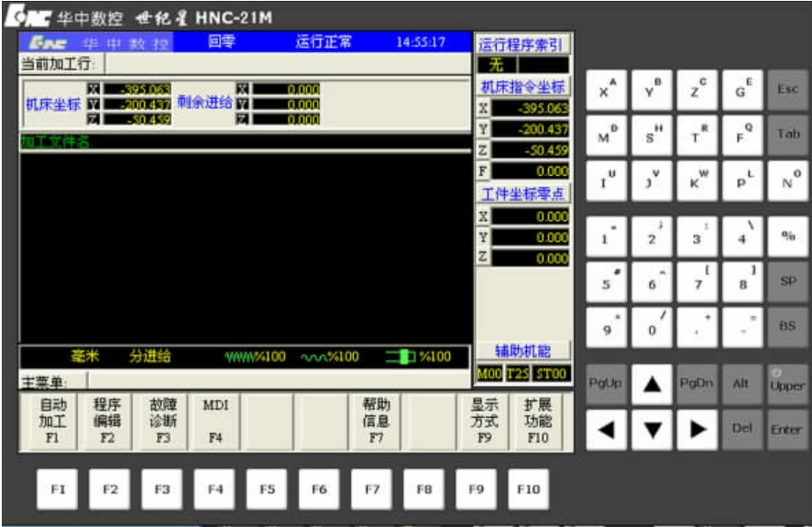This screenshot has width=812, height=527.
Task: Click the X / A letter key
Action: (607, 90)
